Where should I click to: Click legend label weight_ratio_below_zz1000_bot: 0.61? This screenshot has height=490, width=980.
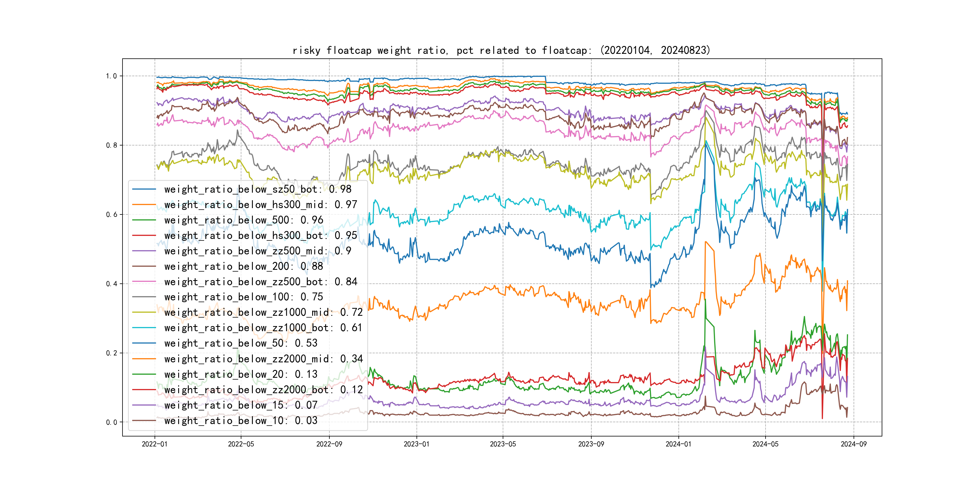click(263, 328)
